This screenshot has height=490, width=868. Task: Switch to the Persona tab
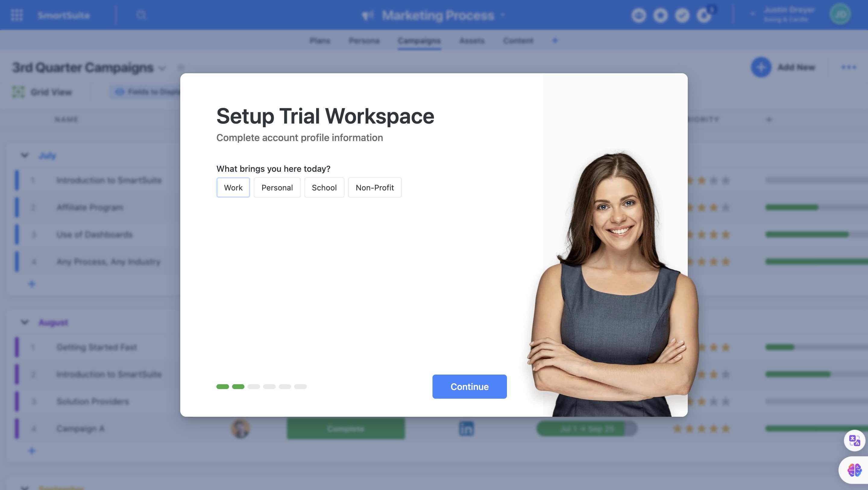364,41
